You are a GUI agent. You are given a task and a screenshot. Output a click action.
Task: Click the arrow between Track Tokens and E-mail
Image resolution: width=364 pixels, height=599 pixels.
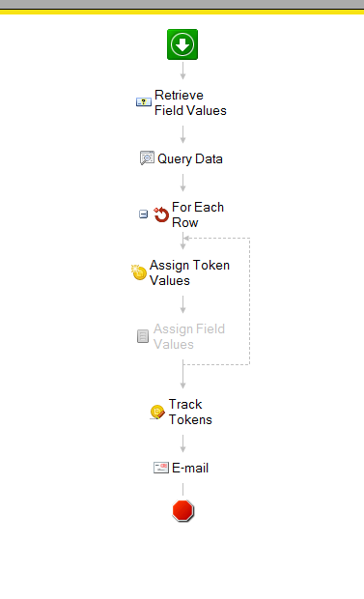pyautogui.click(x=182, y=443)
